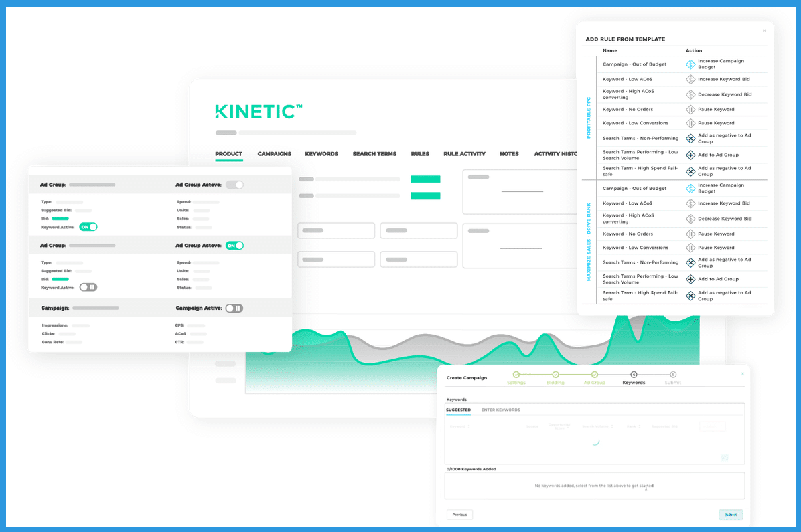The height and width of the screenshot is (532, 801).
Task: Click Add to Ad Group icon under Profitable PPC
Action: 690,155
